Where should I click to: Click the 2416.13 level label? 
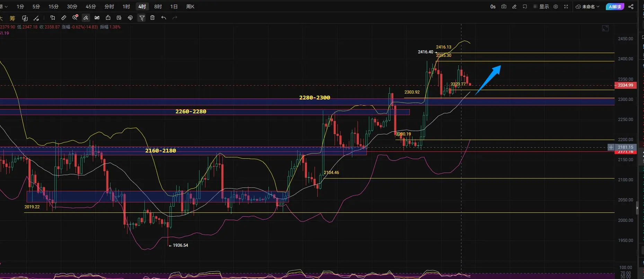(444, 47)
